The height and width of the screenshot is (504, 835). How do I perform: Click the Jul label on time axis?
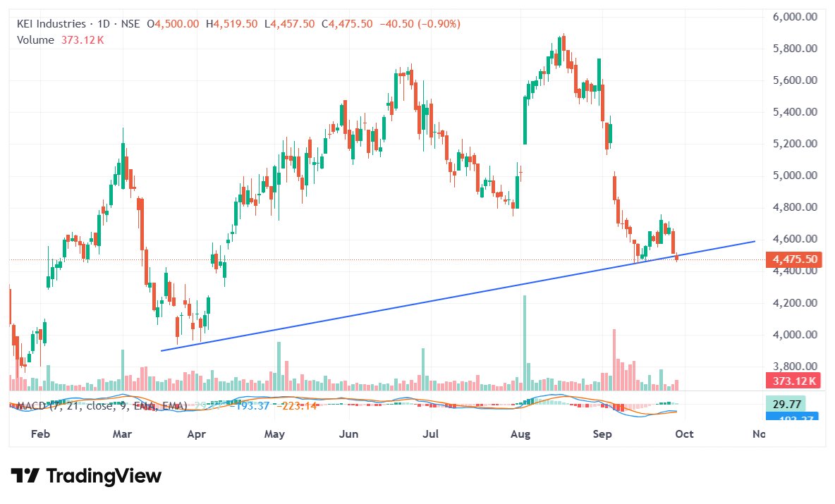pos(430,434)
